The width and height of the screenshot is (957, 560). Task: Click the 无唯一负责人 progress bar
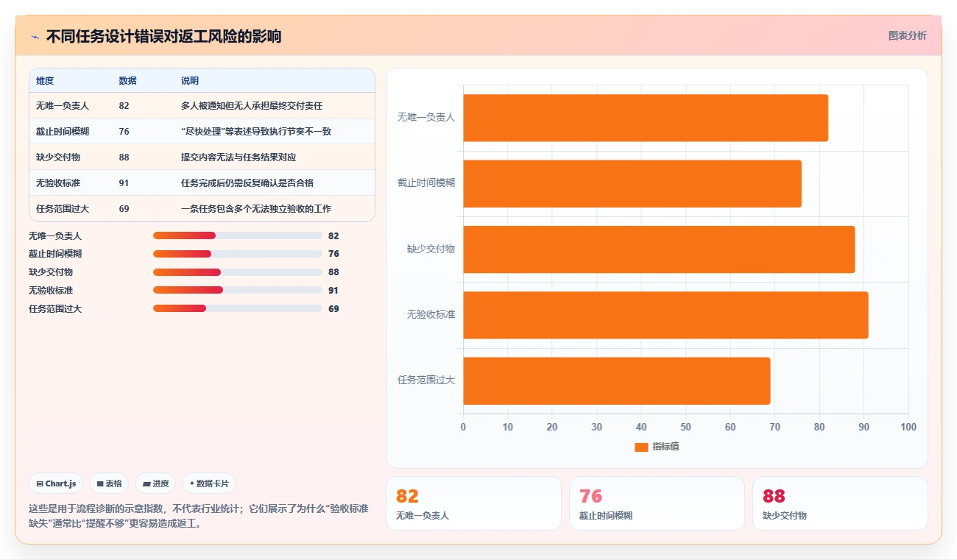point(238,235)
